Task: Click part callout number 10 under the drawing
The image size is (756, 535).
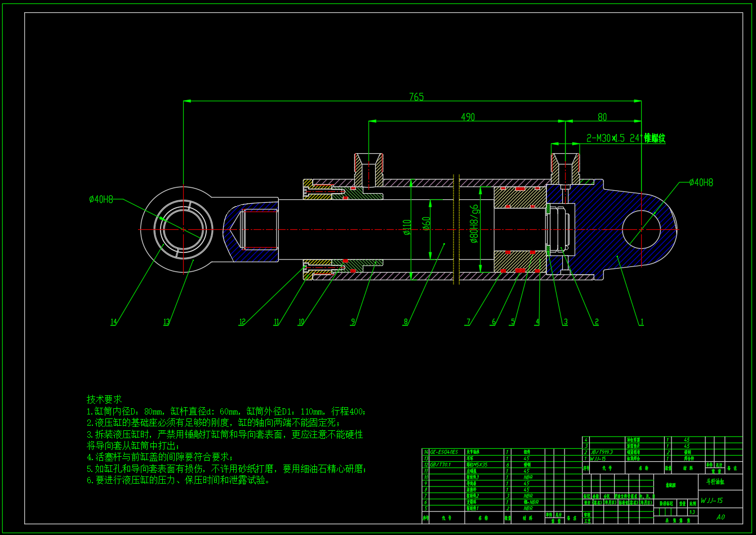Action: [301, 322]
